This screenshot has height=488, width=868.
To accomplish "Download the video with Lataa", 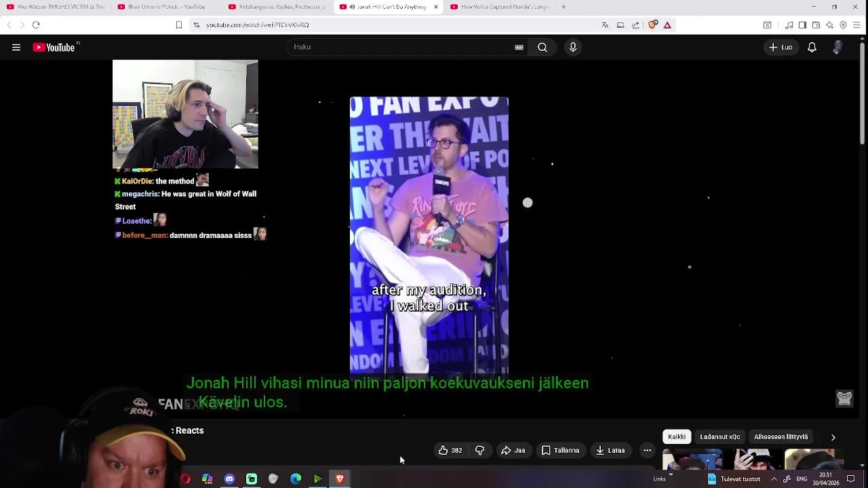I will [610, 450].
